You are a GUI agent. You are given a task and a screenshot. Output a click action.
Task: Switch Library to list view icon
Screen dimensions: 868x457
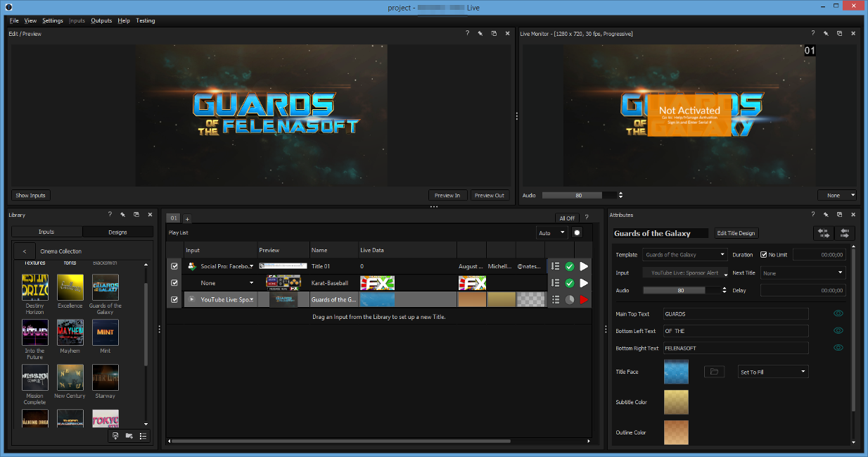tap(143, 436)
